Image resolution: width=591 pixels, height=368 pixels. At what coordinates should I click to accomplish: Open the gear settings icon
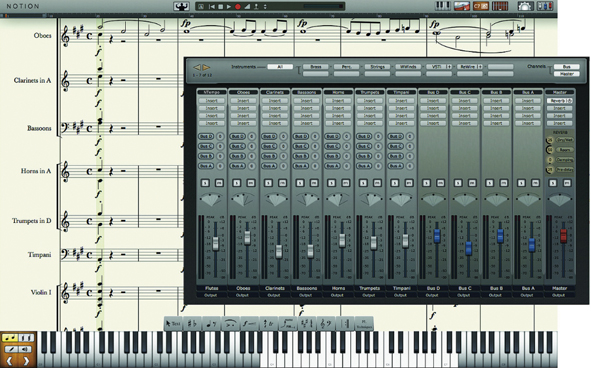click(525, 6)
